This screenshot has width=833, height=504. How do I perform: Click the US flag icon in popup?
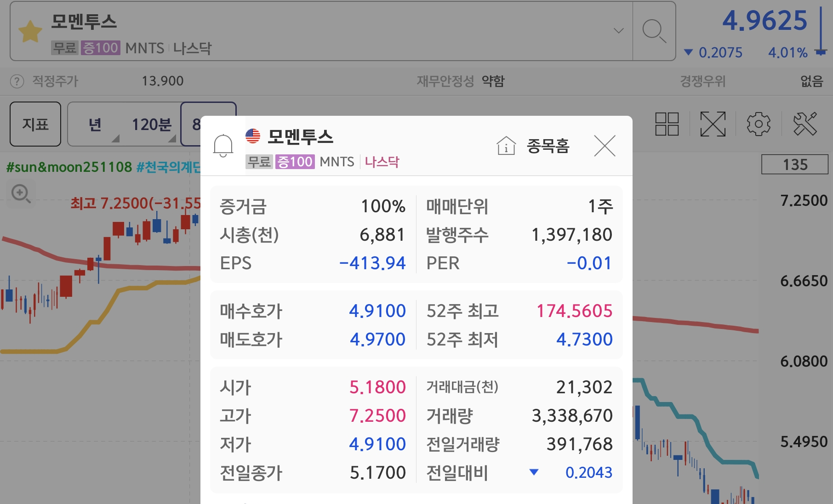253,136
